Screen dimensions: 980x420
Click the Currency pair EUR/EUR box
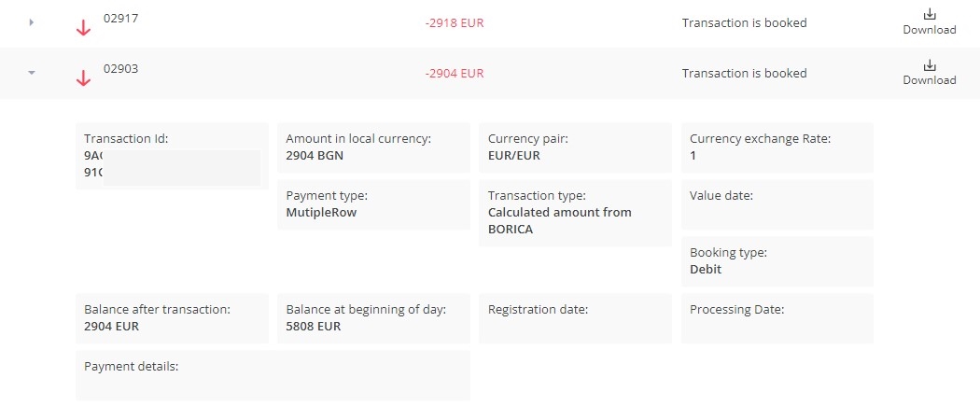point(575,147)
